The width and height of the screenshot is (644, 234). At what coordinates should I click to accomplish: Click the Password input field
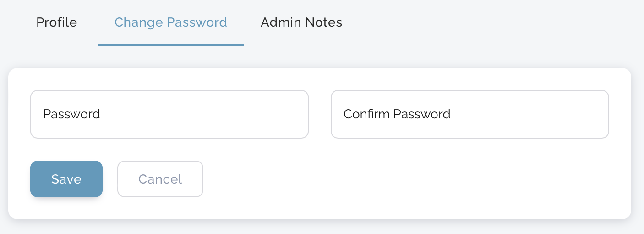(169, 114)
